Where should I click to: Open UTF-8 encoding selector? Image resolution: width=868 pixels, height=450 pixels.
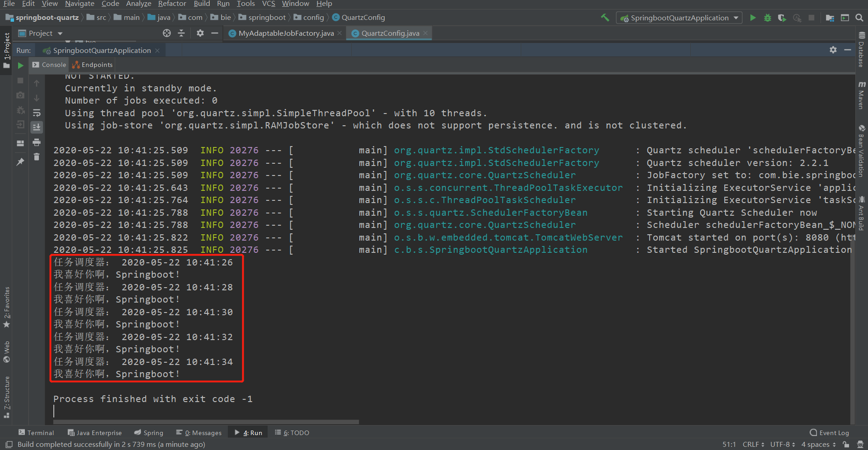click(783, 445)
